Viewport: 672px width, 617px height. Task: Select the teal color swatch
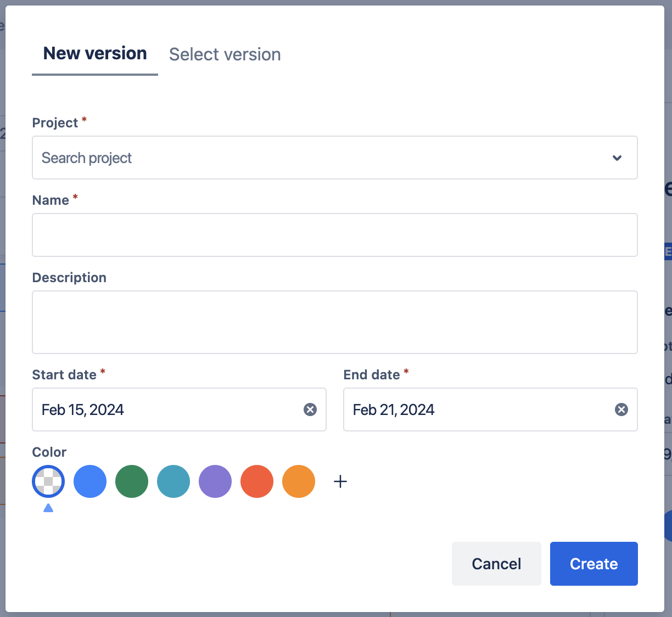[173, 481]
